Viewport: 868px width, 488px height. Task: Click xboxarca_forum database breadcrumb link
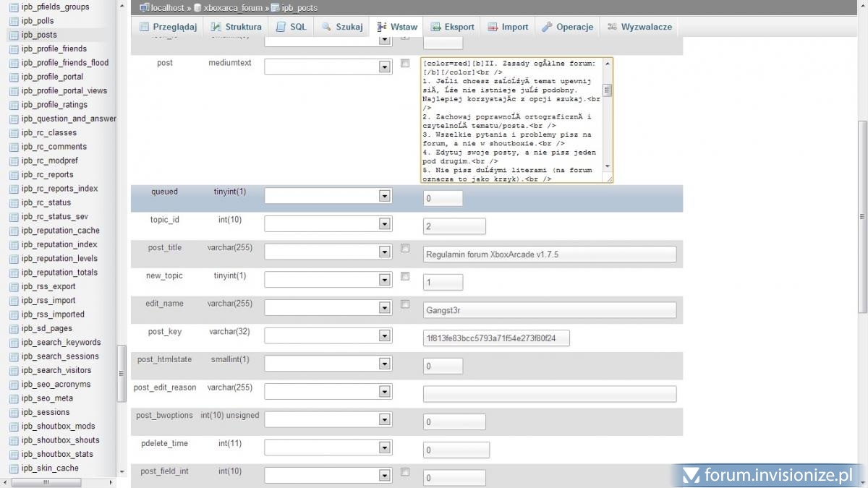tap(232, 8)
